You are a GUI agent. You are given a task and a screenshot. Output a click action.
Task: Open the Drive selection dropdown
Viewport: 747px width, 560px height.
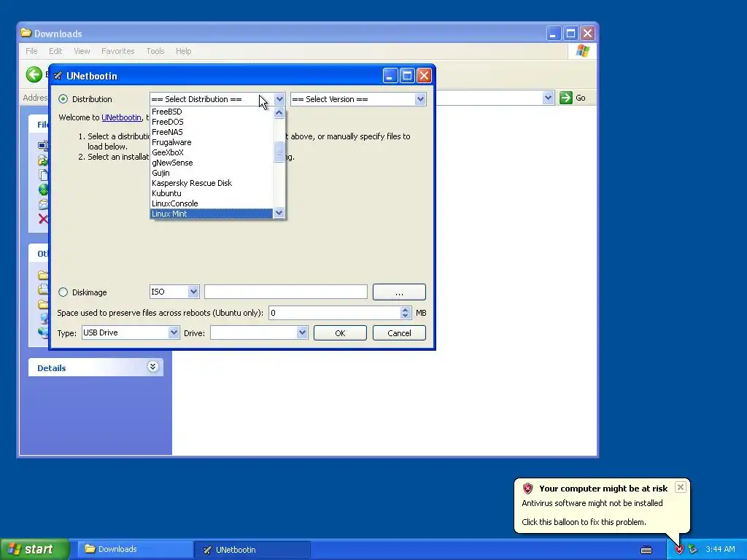(x=259, y=332)
